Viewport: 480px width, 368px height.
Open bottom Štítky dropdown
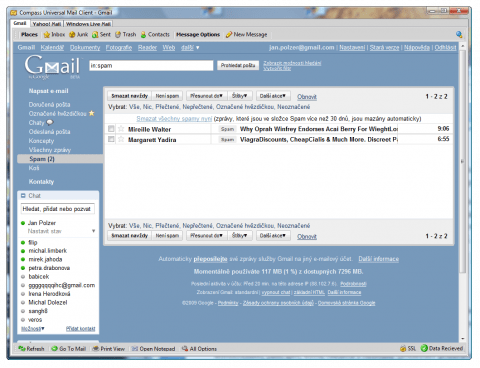tap(239, 236)
